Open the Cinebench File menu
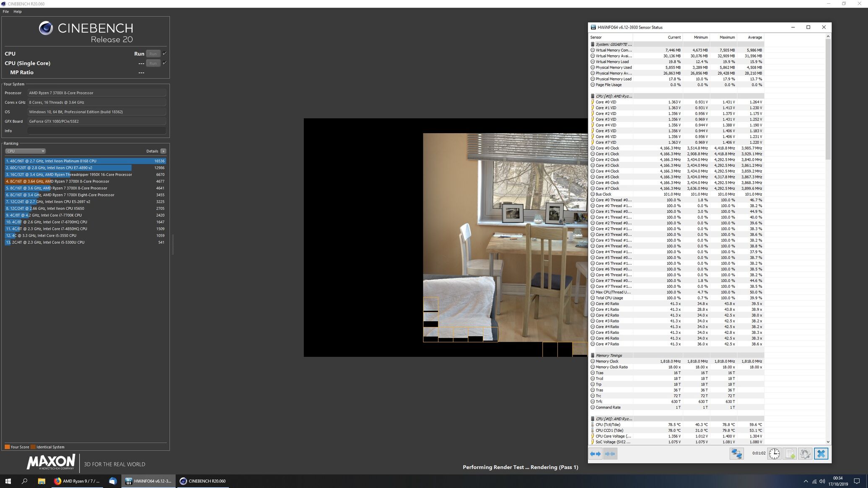Image resolution: width=868 pixels, height=488 pixels. pyautogui.click(x=6, y=11)
